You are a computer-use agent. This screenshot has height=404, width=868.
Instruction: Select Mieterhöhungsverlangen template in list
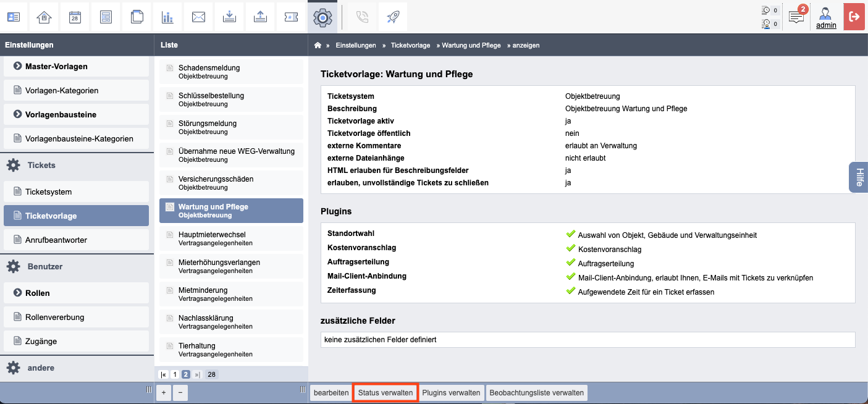click(231, 266)
